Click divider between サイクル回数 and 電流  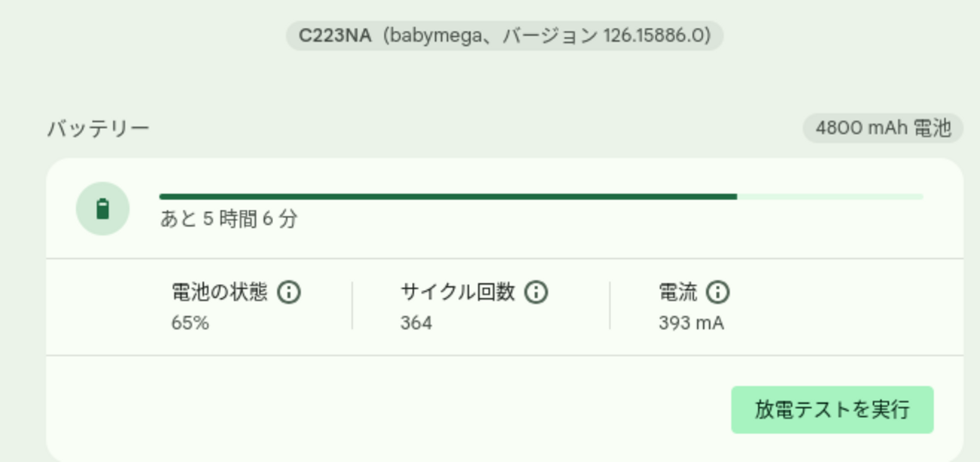tap(610, 306)
